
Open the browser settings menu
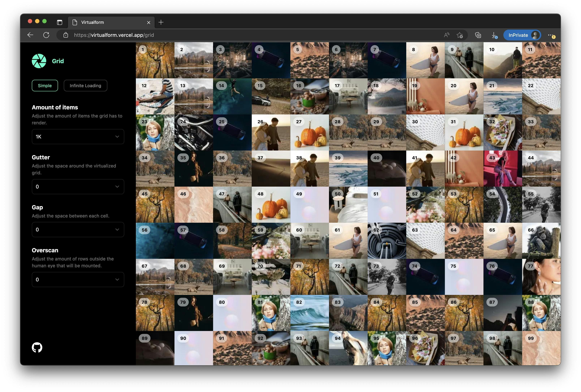click(x=551, y=35)
